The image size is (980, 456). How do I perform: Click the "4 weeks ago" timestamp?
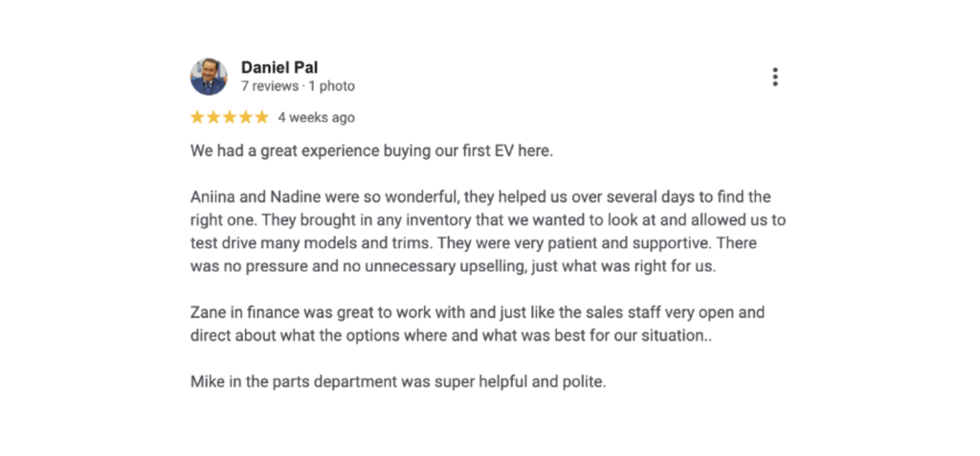(316, 118)
